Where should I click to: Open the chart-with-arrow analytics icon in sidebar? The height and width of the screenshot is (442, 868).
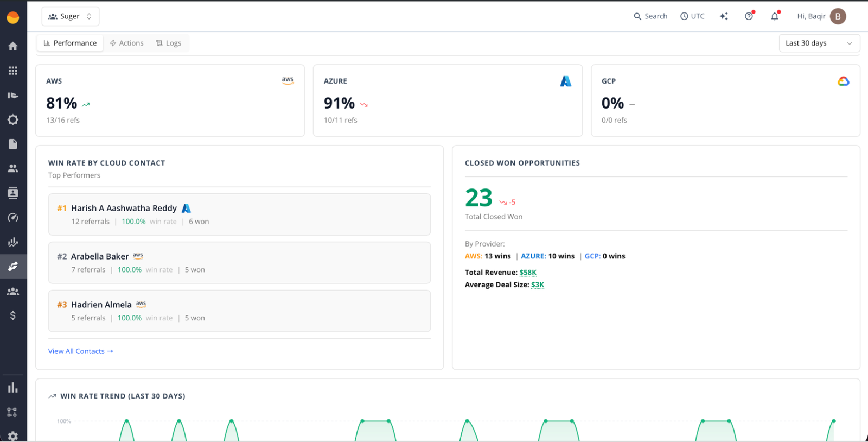tap(13, 242)
